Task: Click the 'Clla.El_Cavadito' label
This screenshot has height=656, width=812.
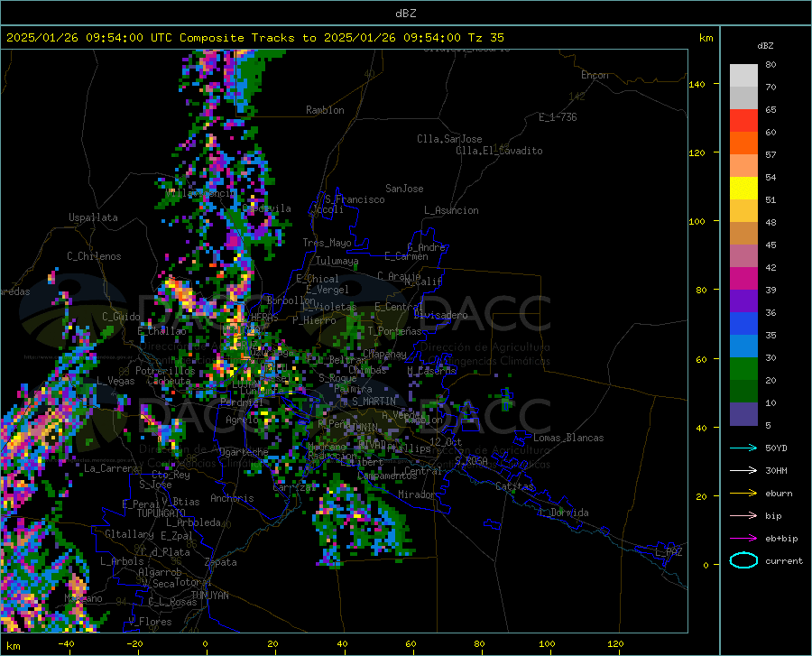Action: (x=499, y=151)
